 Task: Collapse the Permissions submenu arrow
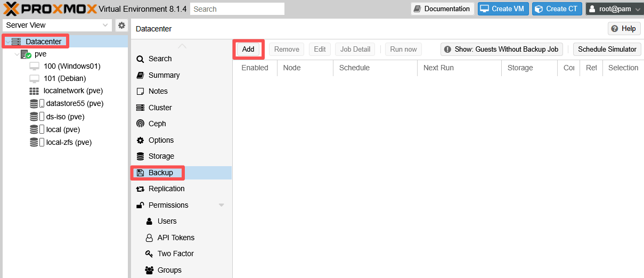point(222,205)
